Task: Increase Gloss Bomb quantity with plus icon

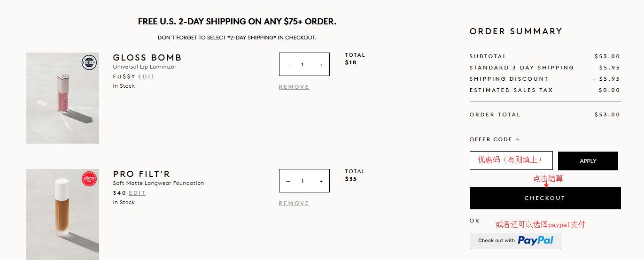Action: 321,65
